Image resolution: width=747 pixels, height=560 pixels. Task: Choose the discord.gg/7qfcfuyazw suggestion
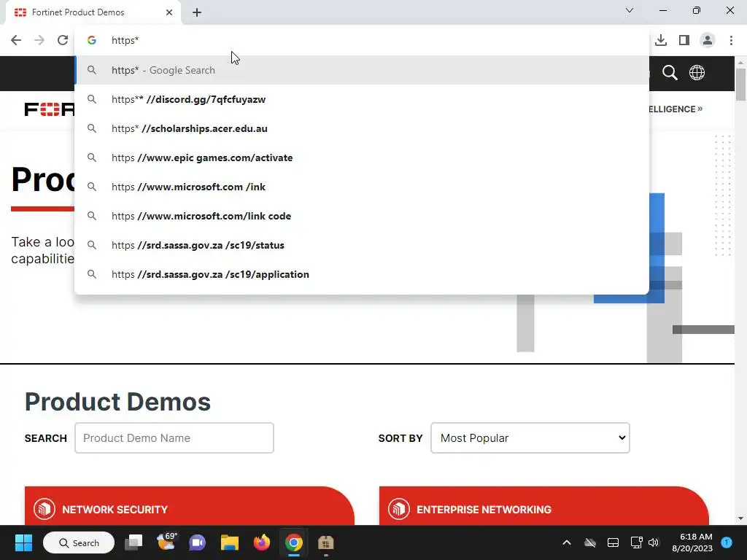point(362,99)
